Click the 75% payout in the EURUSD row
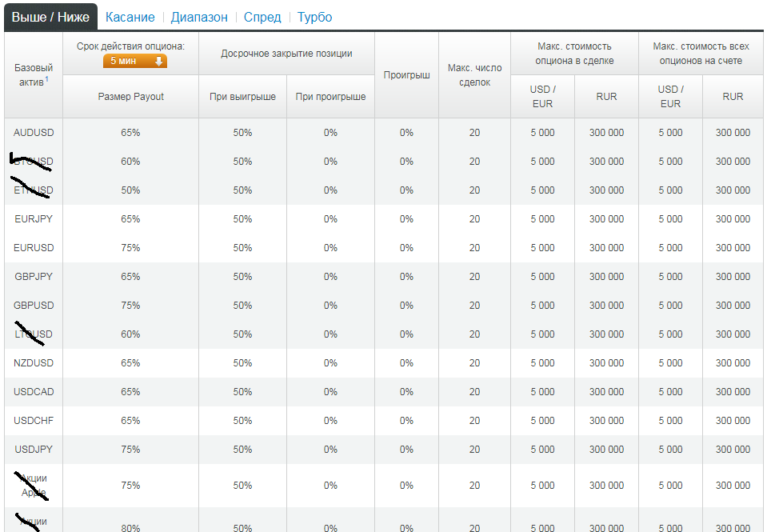The height and width of the screenshot is (532, 783). coord(130,248)
